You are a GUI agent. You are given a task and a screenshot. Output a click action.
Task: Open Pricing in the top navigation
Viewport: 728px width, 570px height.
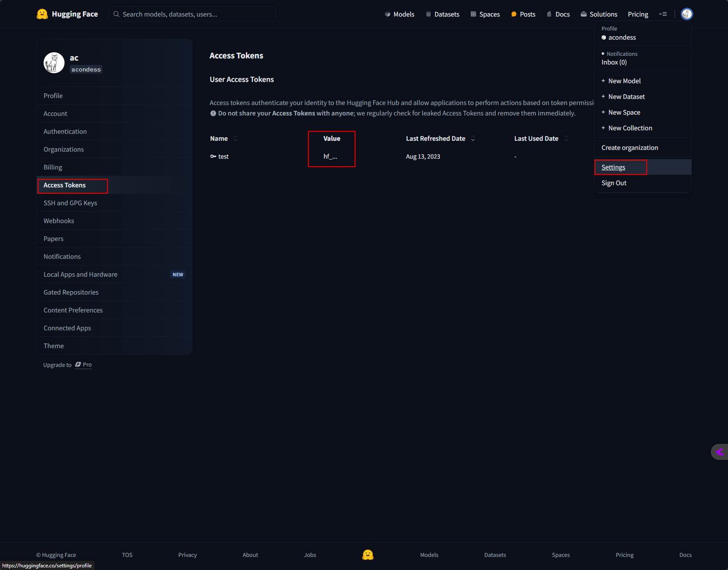(x=638, y=14)
